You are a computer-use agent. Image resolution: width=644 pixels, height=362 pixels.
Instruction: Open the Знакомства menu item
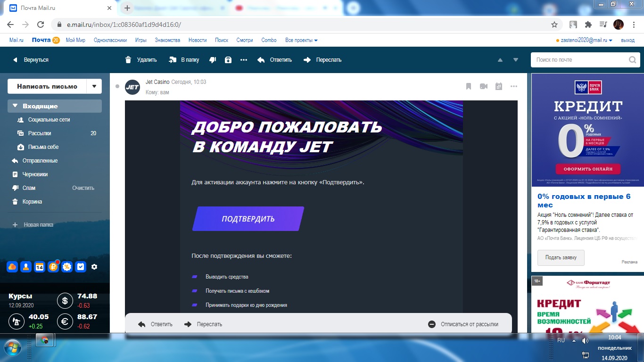(167, 40)
